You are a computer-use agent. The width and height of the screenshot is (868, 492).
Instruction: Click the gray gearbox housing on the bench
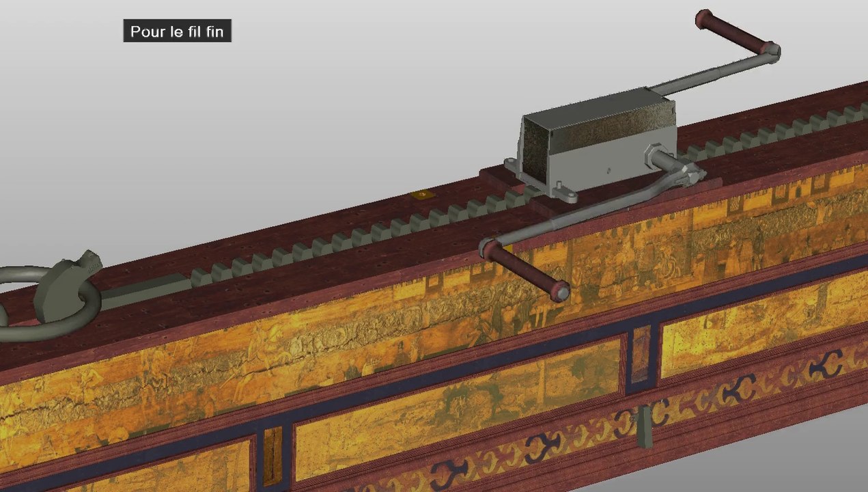[x=598, y=142]
